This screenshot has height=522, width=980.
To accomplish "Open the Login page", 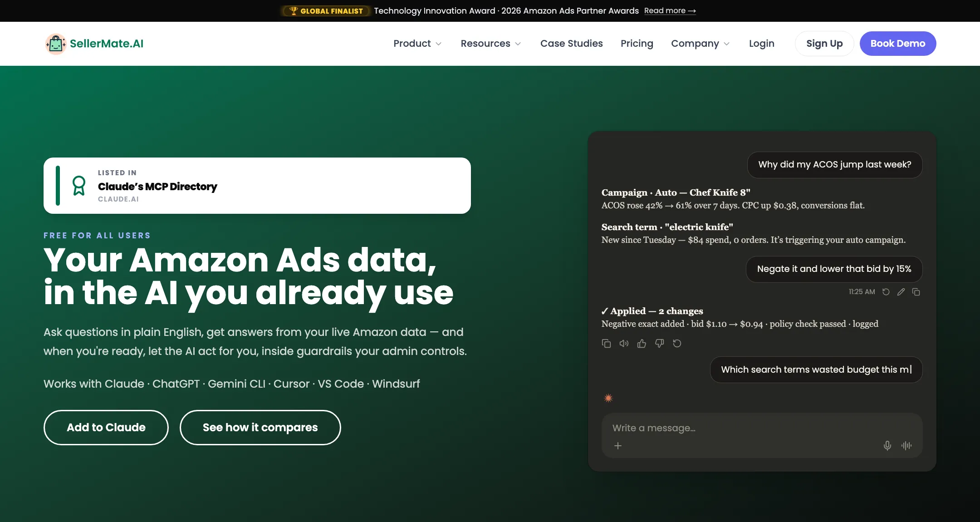I will 761,44.
